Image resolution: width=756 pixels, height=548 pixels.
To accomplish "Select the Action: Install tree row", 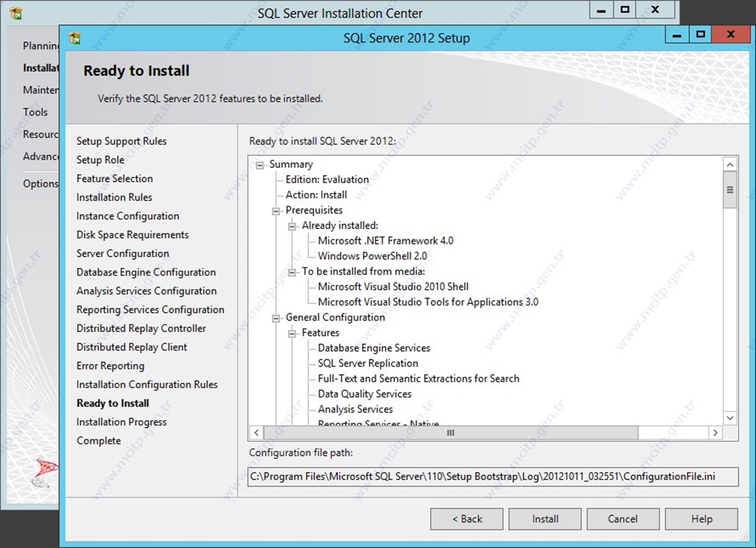I will point(316,195).
